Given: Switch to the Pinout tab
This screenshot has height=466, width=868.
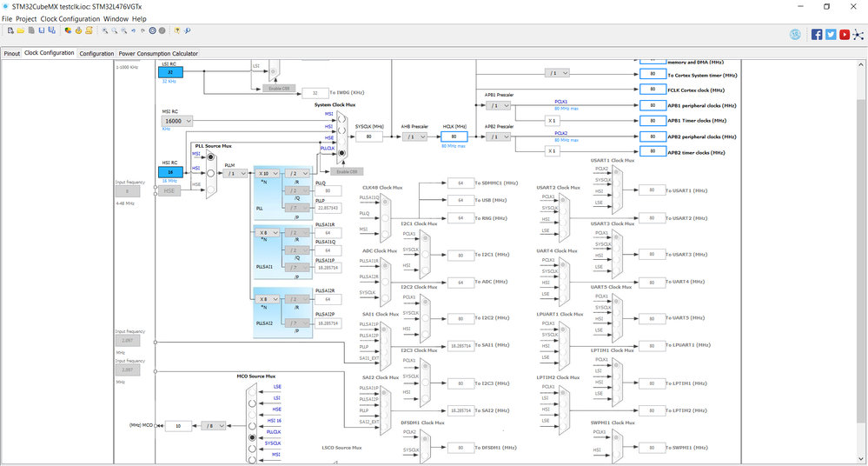Looking at the screenshot, I should [11, 54].
